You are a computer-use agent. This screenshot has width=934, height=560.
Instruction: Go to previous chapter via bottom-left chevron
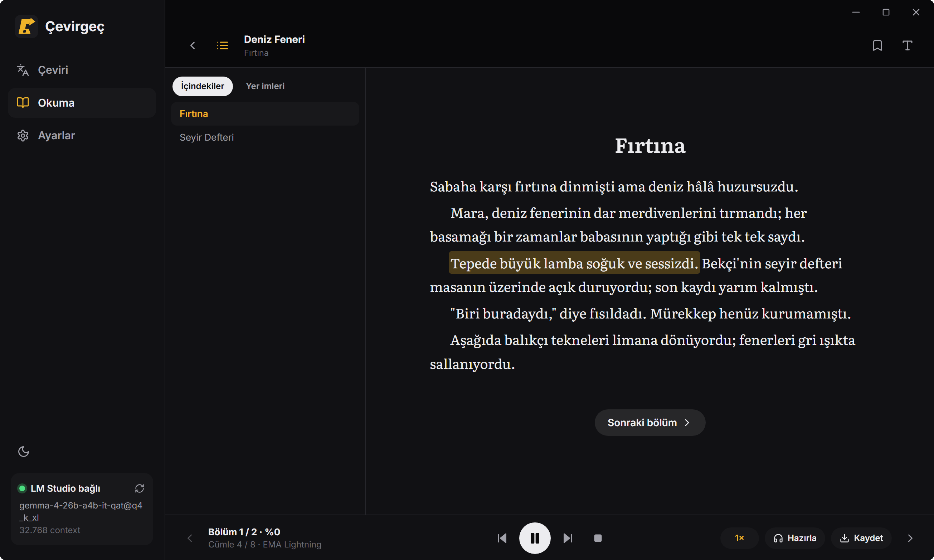190,538
